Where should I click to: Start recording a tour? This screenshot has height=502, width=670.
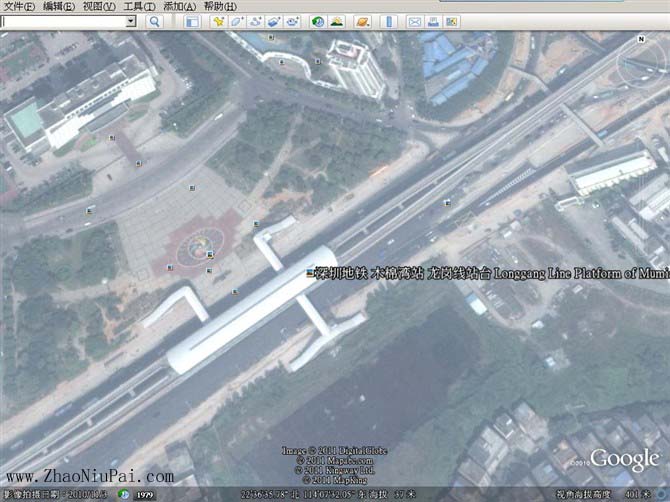point(292,21)
